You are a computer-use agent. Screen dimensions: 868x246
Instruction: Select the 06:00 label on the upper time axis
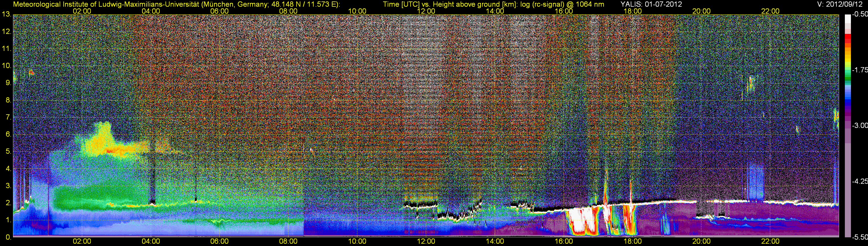pyautogui.click(x=219, y=11)
